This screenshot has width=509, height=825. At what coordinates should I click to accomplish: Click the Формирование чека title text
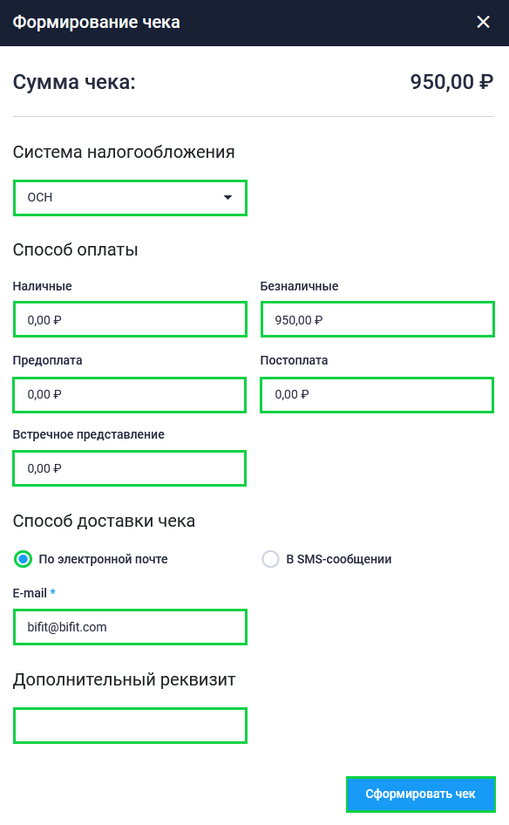coord(96,22)
